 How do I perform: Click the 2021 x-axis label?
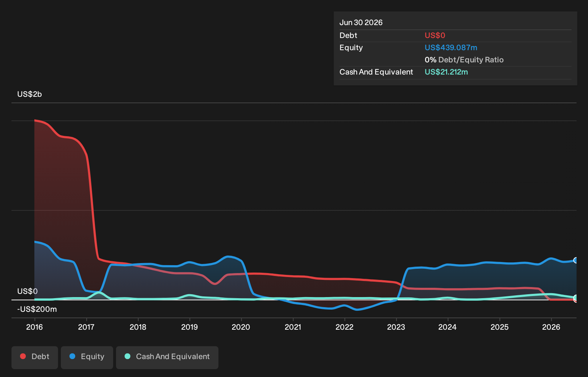pos(293,327)
